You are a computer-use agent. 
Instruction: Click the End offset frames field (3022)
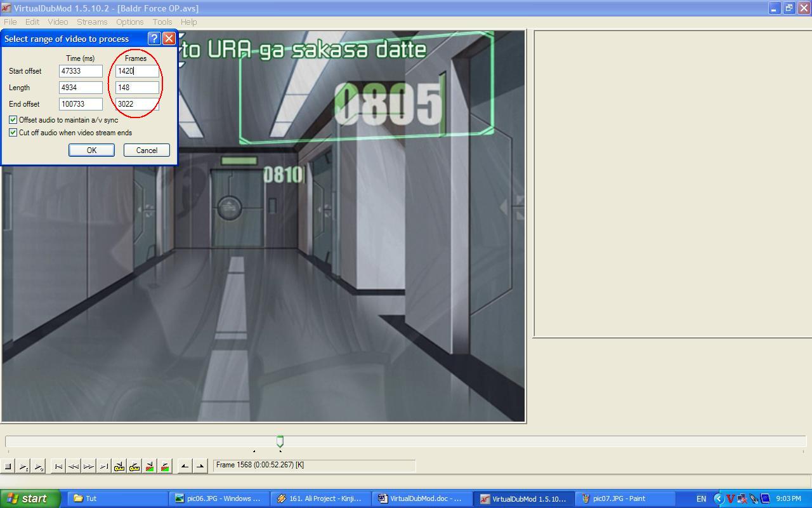coord(137,104)
